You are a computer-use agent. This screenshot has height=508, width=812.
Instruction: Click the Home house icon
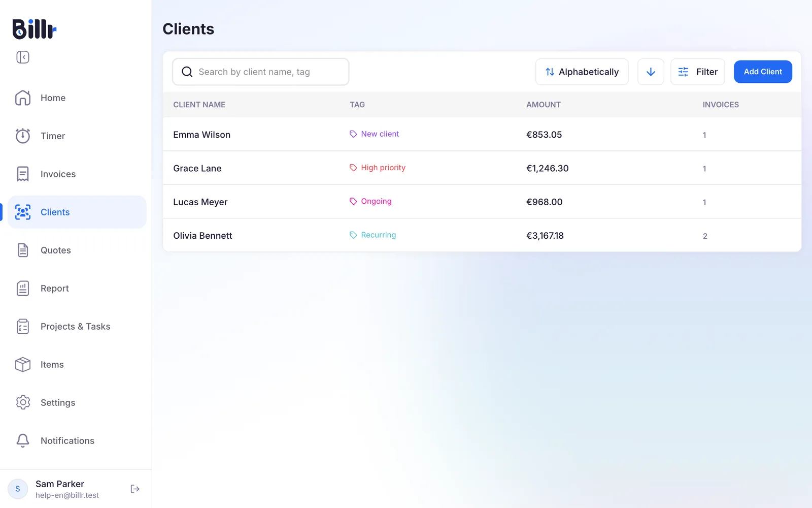tap(23, 98)
